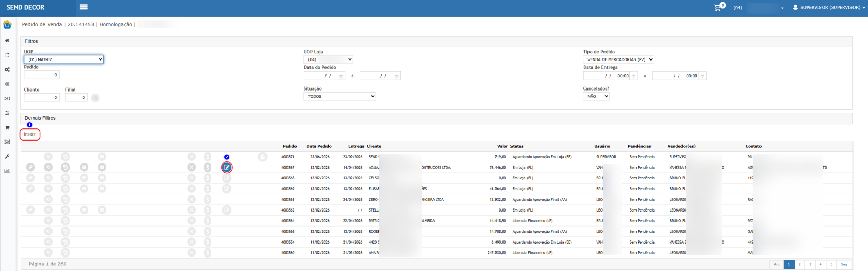
Task: Open the hamburger menu beside SEND DECOR
Action: (84, 7)
